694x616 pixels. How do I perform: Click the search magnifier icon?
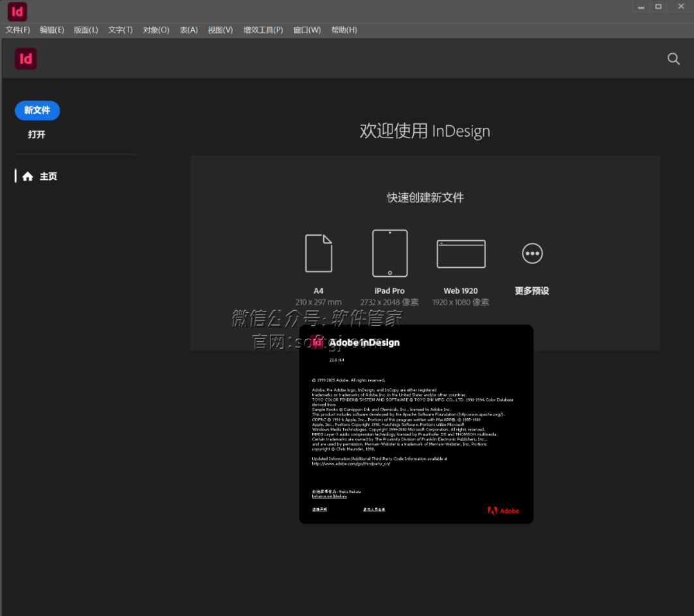(673, 59)
